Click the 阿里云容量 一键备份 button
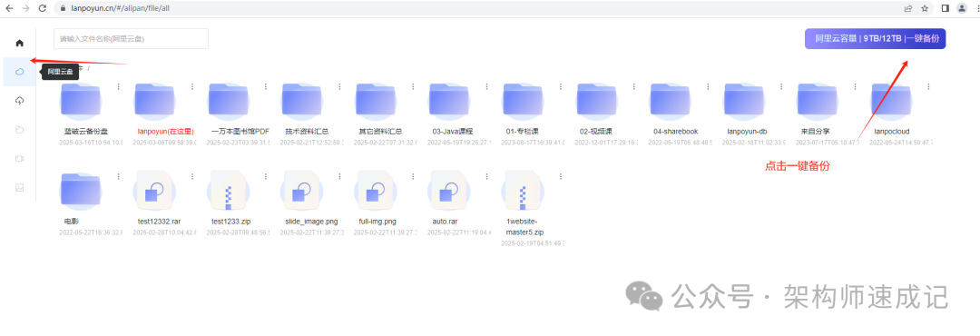The image size is (980, 336). [875, 38]
